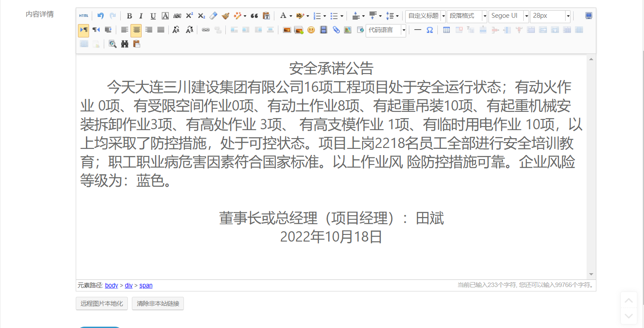Open the preview magnifier

[113, 44]
